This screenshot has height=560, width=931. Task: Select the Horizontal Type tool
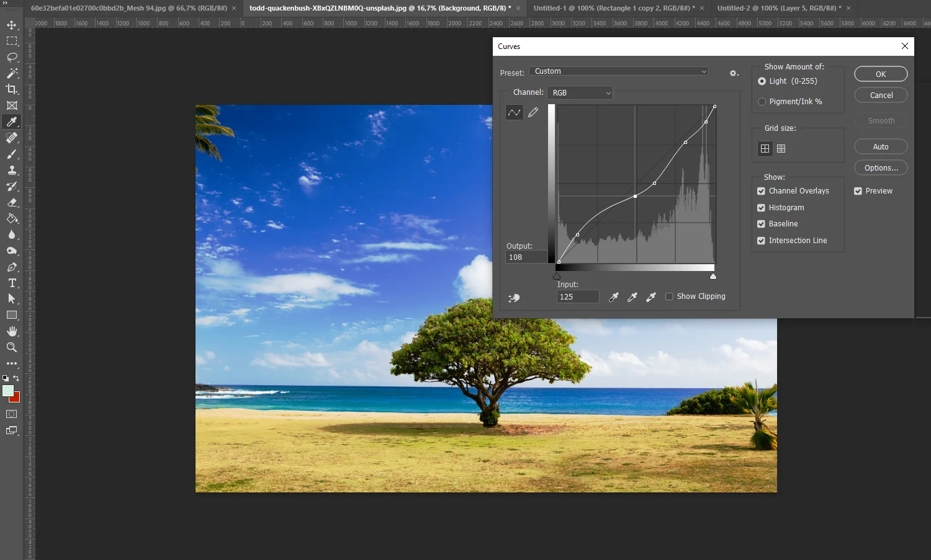click(12, 283)
